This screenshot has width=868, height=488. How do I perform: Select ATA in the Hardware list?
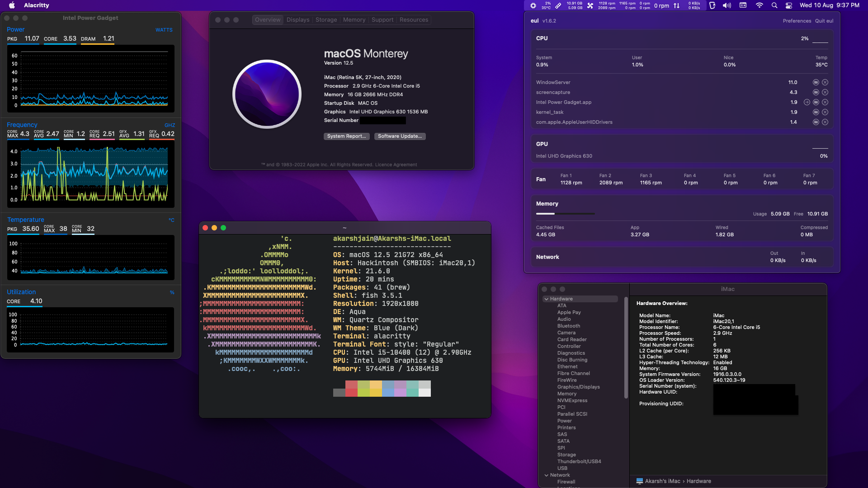562,305
